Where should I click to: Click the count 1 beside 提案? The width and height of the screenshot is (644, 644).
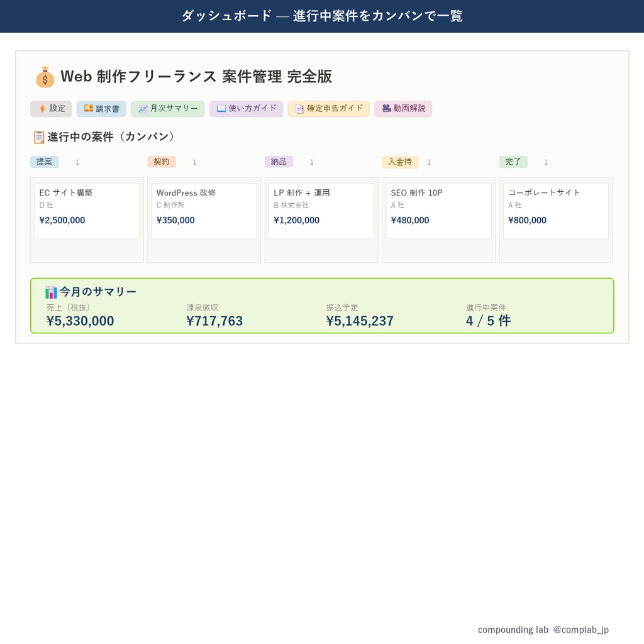77,162
